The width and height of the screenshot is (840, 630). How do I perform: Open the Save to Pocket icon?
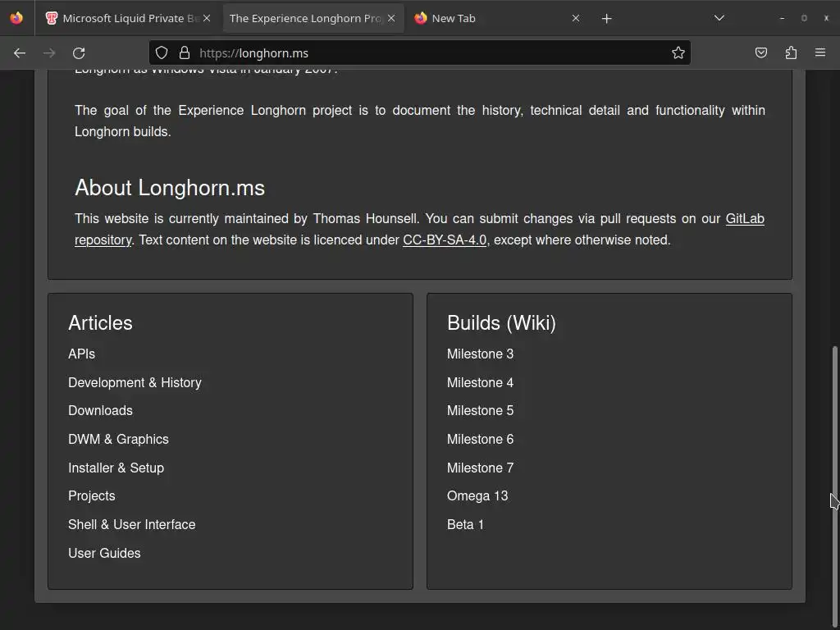click(761, 52)
